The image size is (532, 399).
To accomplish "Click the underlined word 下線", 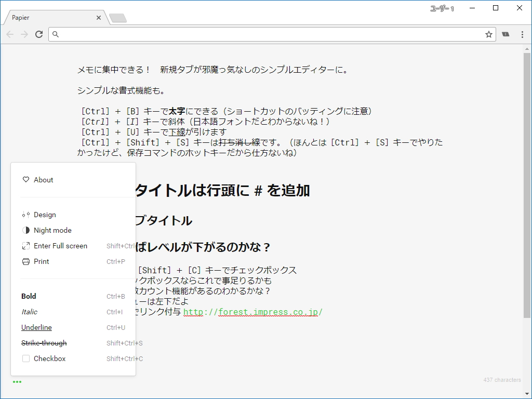I will pyautogui.click(x=177, y=132).
